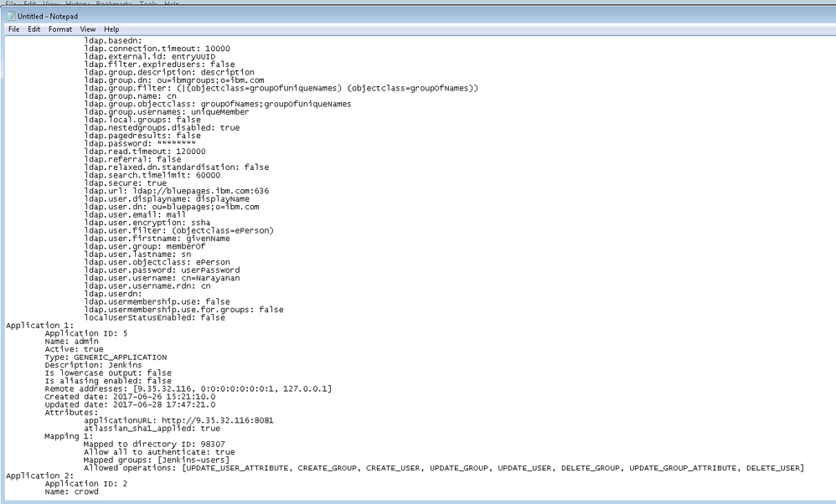This screenshot has height=504, width=836.
Task: Click the 'ldap.user.username.rdn: cn' line
Action: pyautogui.click(x=147, y=286)
